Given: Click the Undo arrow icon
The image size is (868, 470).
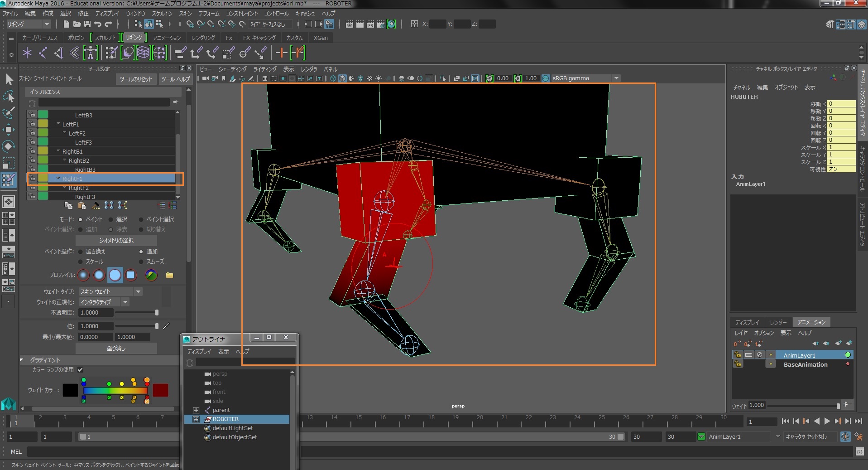Looking at the screenshot, I should pyautogui.click(x=97, y=24).
